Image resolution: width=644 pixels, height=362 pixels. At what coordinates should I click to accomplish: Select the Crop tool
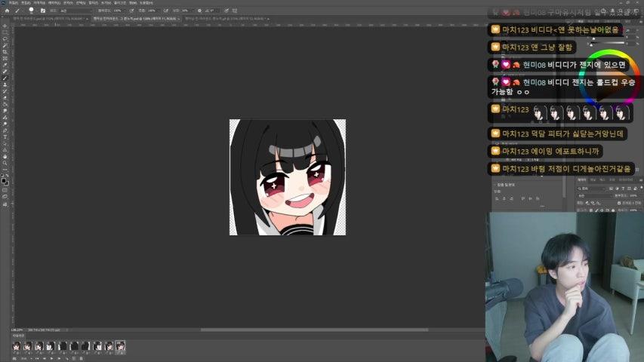[x=5, y=52]
